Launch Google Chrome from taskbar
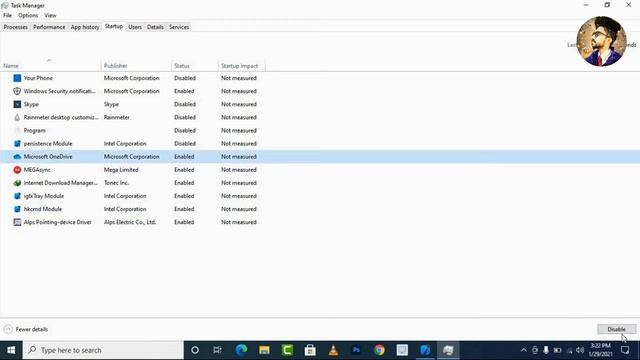 pos(379,350)
